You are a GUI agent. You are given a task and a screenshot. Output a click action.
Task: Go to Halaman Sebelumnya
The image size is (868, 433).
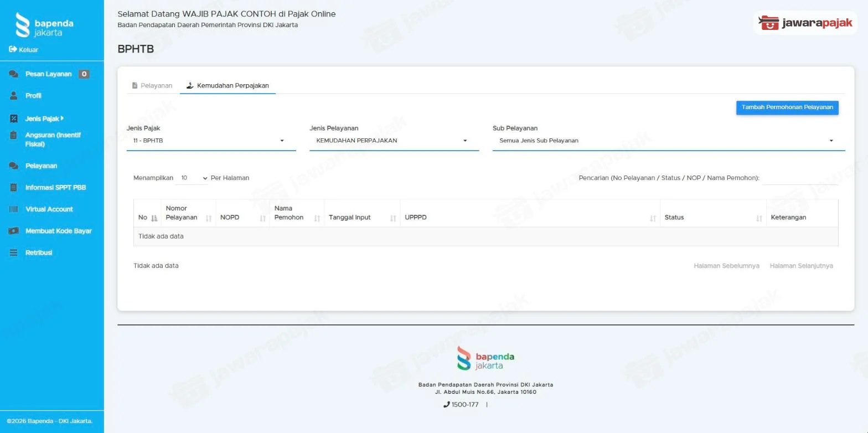coord(726,266)
